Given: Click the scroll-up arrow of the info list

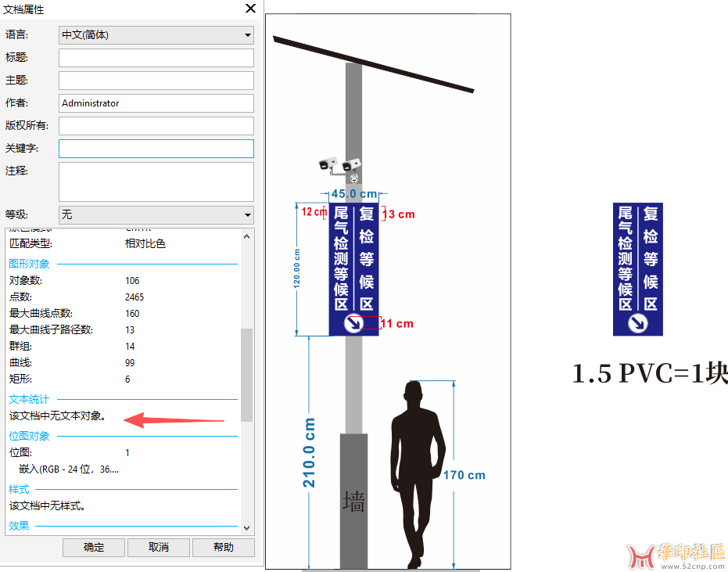Looking at the screenshot, I should (x=247, y=236).
